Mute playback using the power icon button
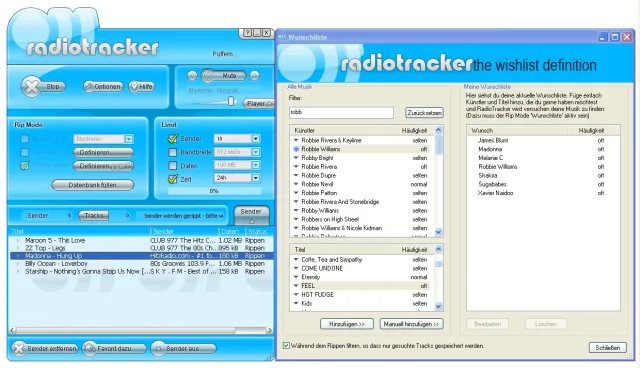Image resolution: width=640 pixels, height=368 pixels. click(224, 76)
